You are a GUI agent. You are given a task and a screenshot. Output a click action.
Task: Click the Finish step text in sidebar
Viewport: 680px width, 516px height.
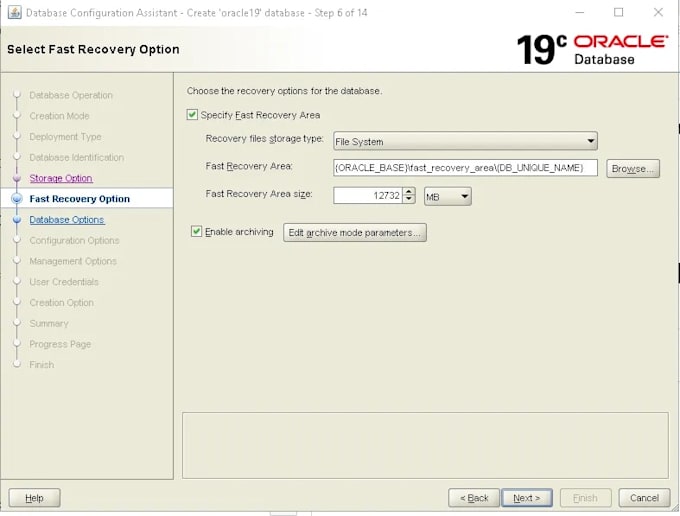42,365
